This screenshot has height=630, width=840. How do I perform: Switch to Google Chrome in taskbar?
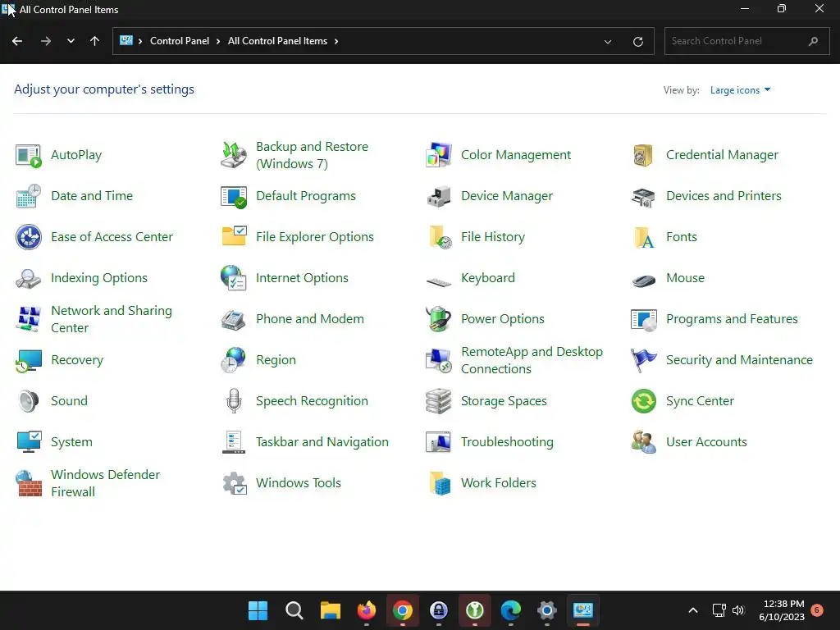tap(402, 610)
